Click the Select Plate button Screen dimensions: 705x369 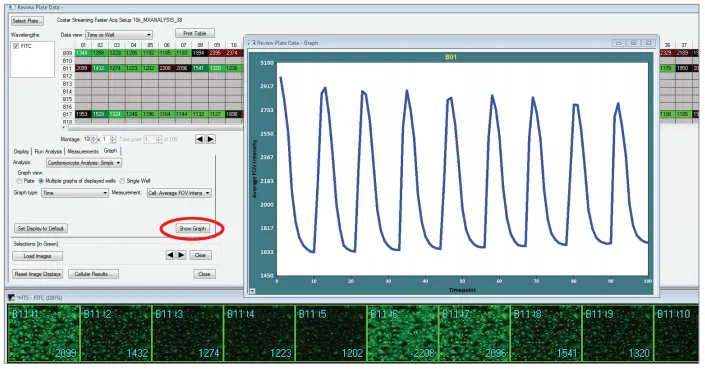point(27,21)
